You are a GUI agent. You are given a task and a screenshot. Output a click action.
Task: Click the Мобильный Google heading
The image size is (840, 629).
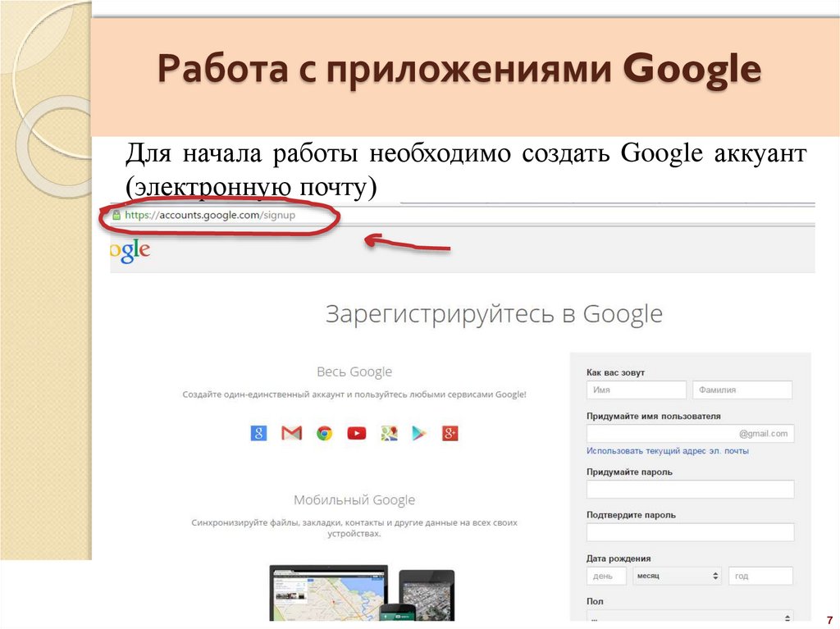click(x=354, y=500)
